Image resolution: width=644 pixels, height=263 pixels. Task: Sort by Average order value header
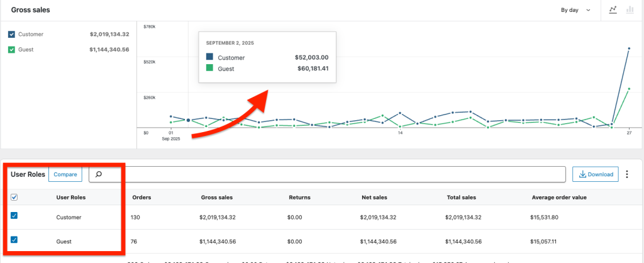point(558,197)
